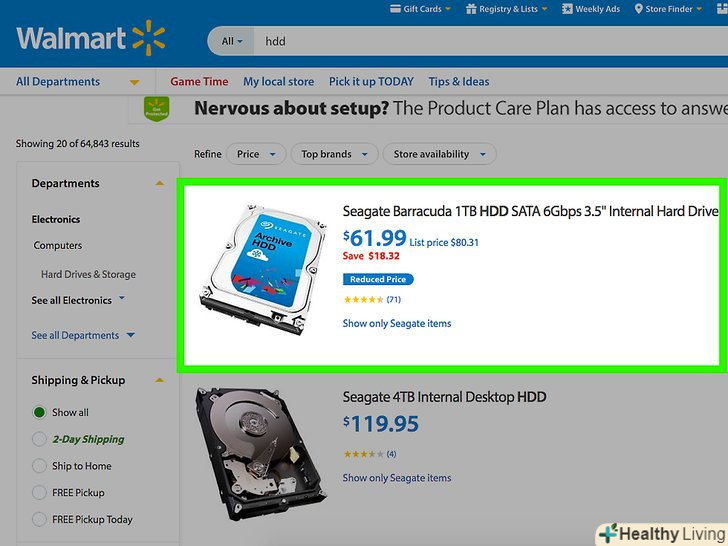The width and height of the screenshot is (728, 546).
Task: Open the Game Time menu link
Action: [x=199, y=82]
